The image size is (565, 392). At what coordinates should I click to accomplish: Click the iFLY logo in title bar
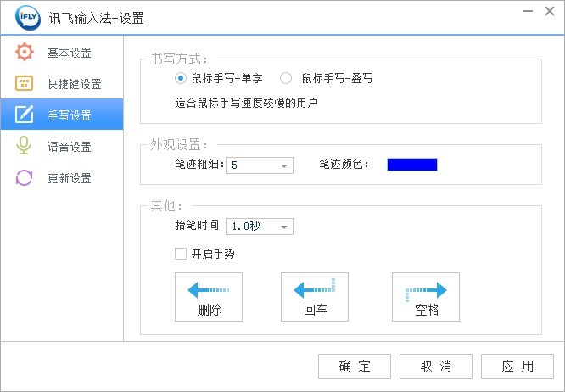tap(18, 16)
